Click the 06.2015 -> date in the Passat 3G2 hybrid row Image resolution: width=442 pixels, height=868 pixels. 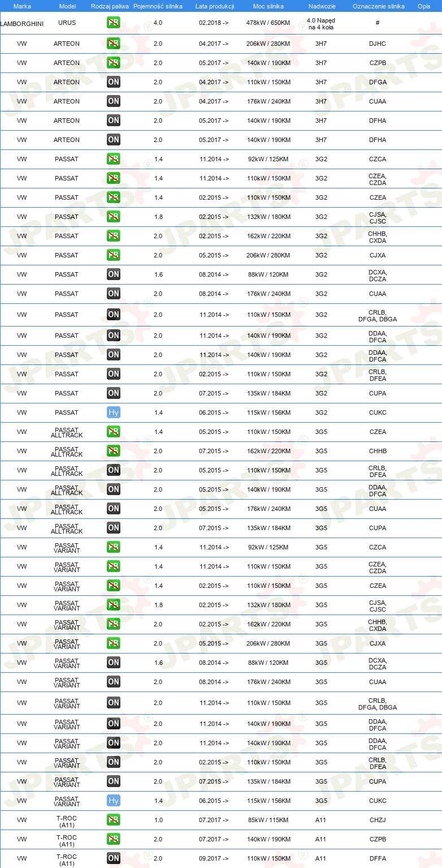pos(214,412)
